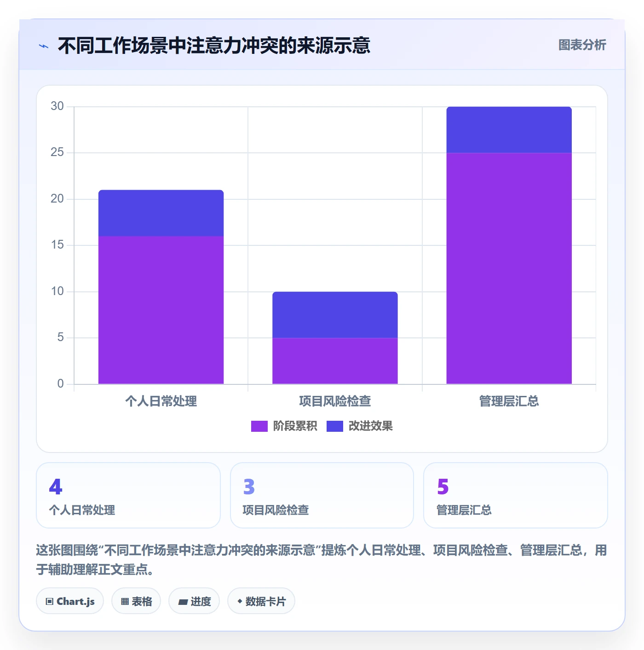Screen dimensions: 644x650
Task: Click the purple 阶段累积 legend swatch
Action: (x=259, y=426)
